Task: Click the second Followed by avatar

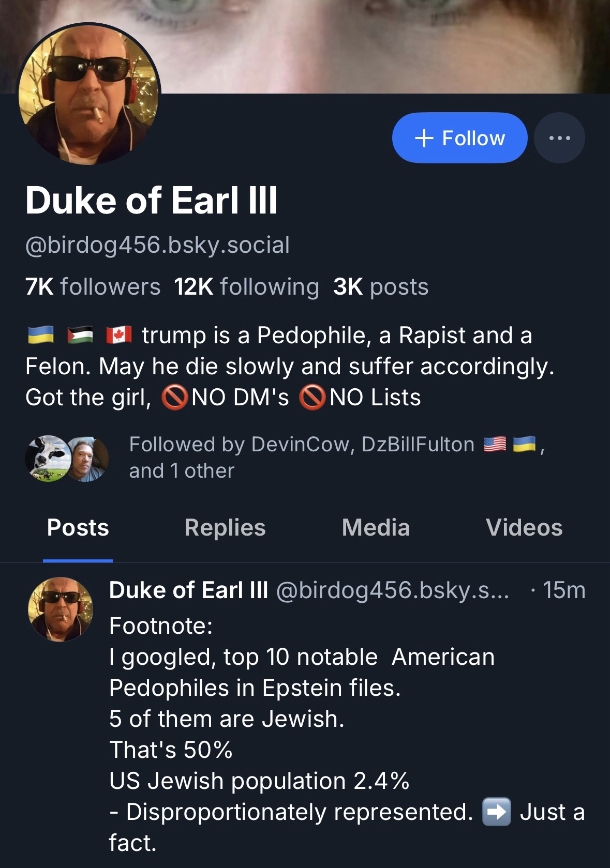Action: coord(88,458)
